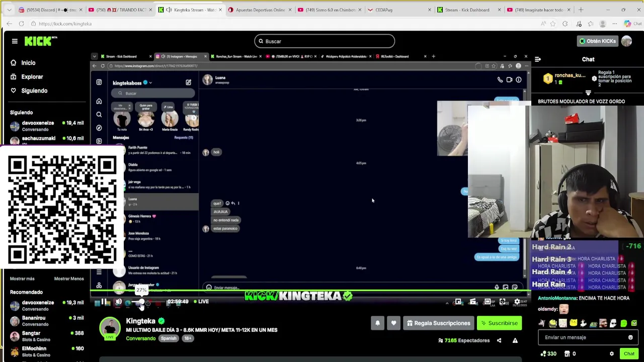The width and height of the screenshot is (644, 362).
Task: Click the Obtén KICKs button
Action: (x=598, y=41)
